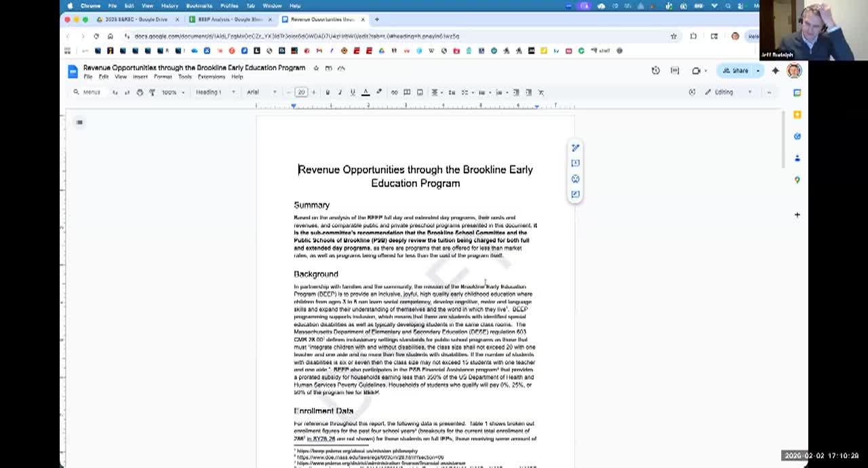
Task: Open the line spacing options
Action: point(452,92)
